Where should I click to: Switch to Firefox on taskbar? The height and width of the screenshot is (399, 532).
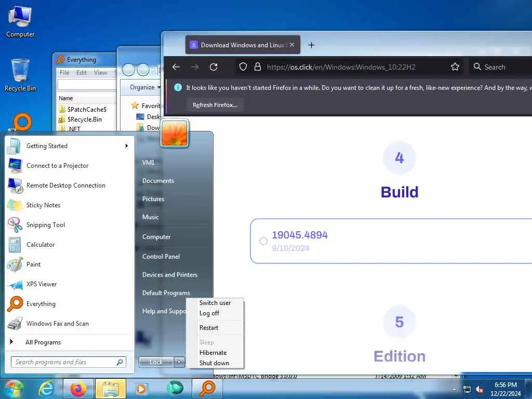tap(78, 389)
